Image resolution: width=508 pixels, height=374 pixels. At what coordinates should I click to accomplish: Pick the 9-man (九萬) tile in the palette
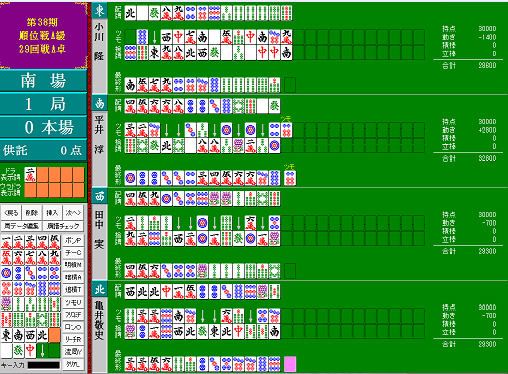pyautogui.click(x=54, y=258)
